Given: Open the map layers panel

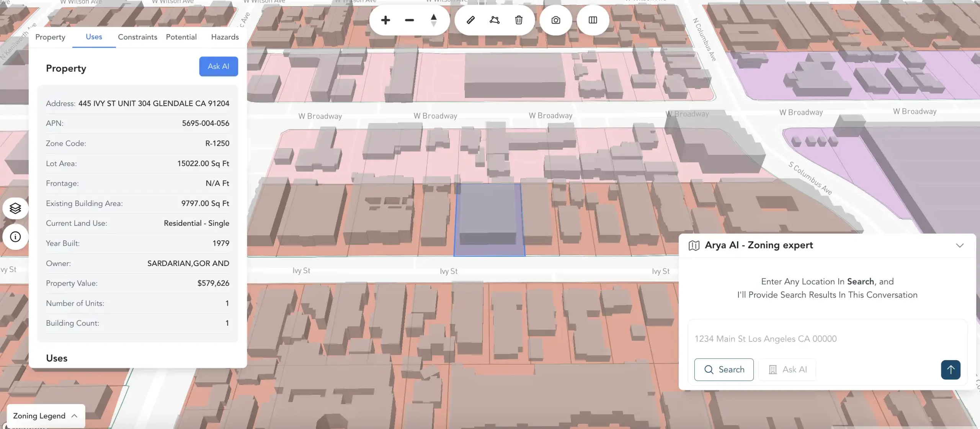Looking at the screenshot, I should point(15,208).
